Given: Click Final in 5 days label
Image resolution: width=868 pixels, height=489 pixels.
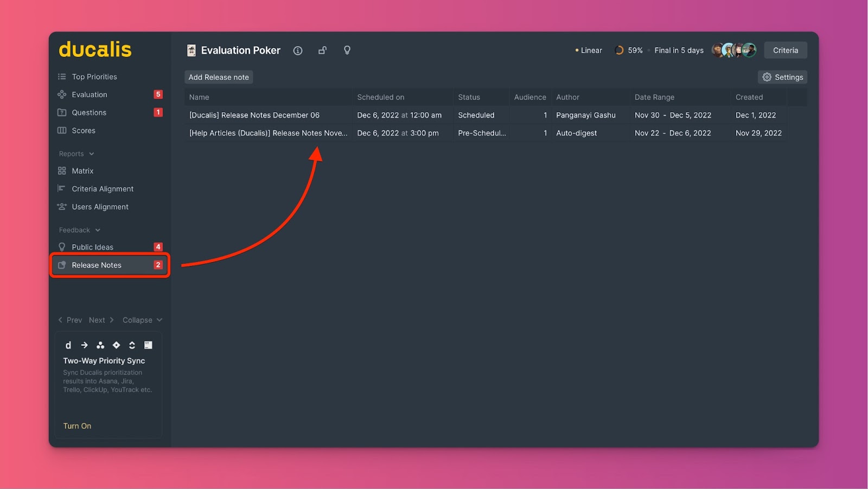Looking at the screenshot, I should coord(679,50).
